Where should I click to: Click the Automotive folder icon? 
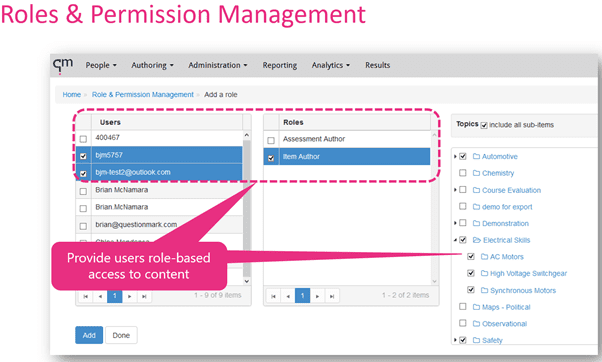pyautogui.click(x=476, y=156)
